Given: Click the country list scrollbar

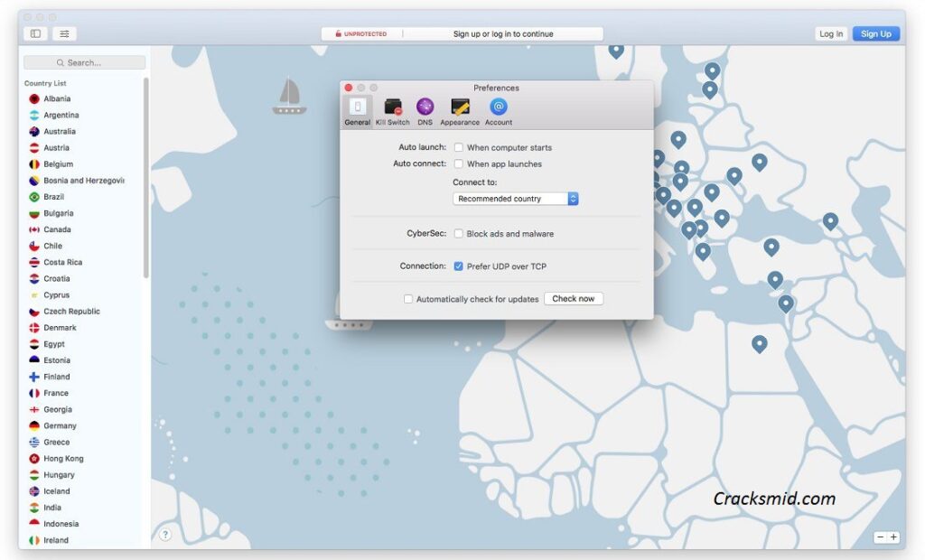Looking at the screenshot, I should point(145,177).
